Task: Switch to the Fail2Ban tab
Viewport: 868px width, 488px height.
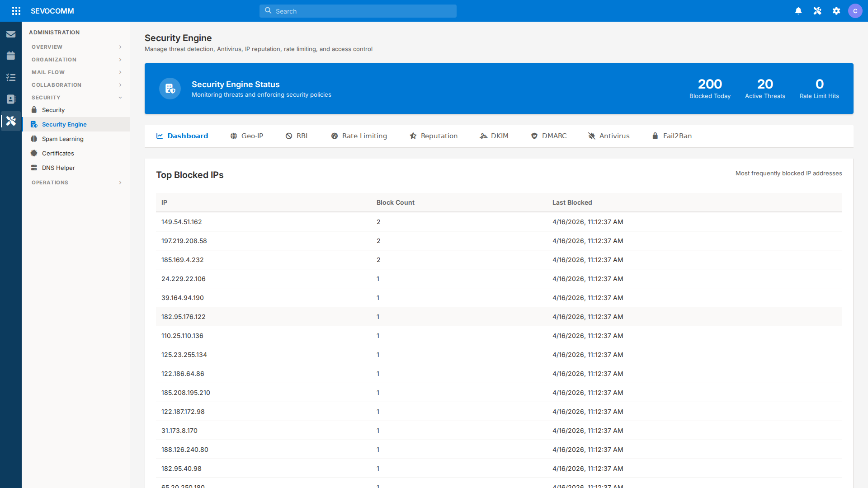Action: pos(672,136)
